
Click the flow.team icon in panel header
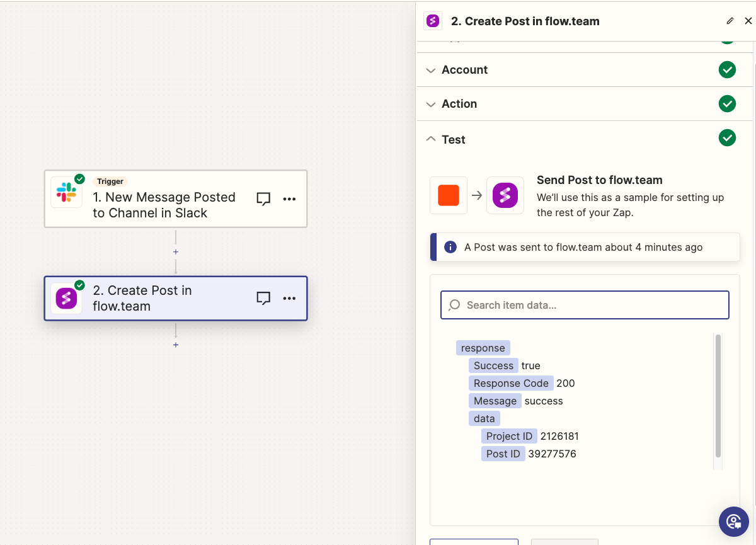[x=432, y=21]
